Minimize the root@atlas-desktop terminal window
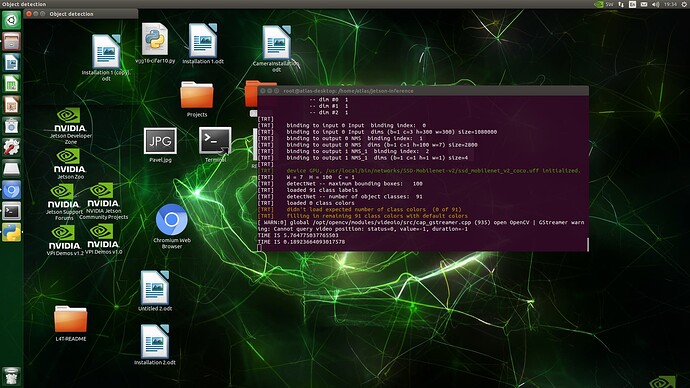690x388 pixels. coord(270,91)
